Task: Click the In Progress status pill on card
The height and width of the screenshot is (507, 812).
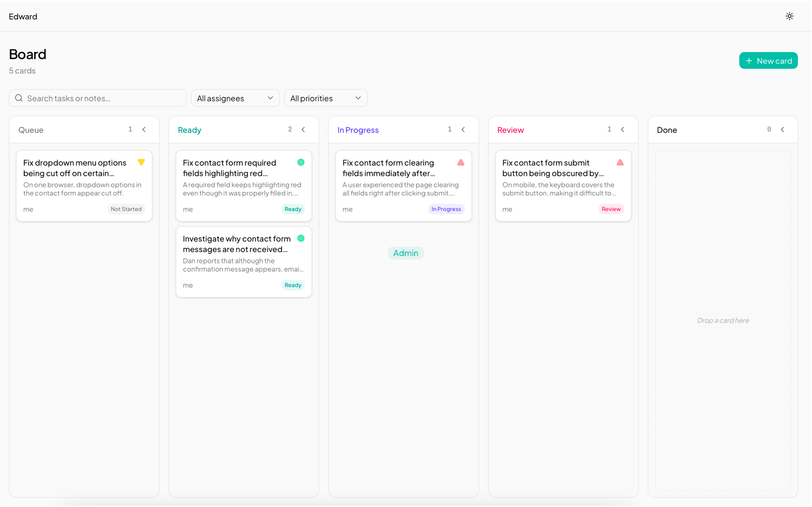Action: (446, 209)
